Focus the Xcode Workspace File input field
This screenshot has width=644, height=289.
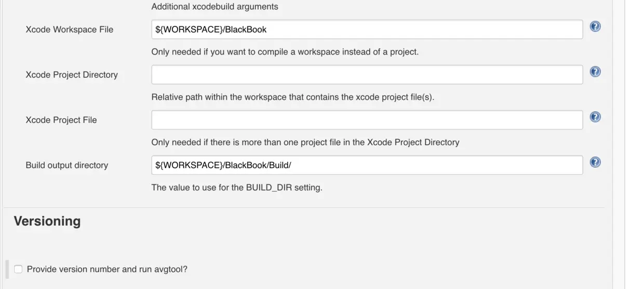coord(367,30)
